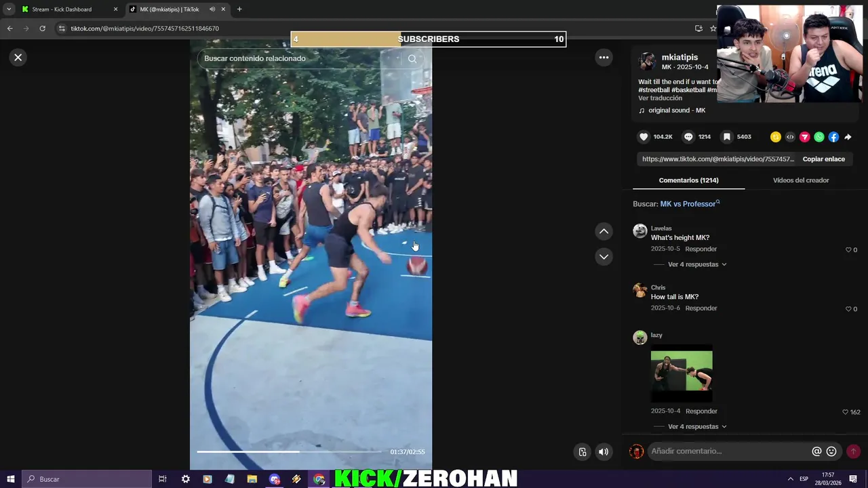Expand 4 replies under Lavelas comment
The width and height of the screenshot is (868, 488).
[697, 264]
